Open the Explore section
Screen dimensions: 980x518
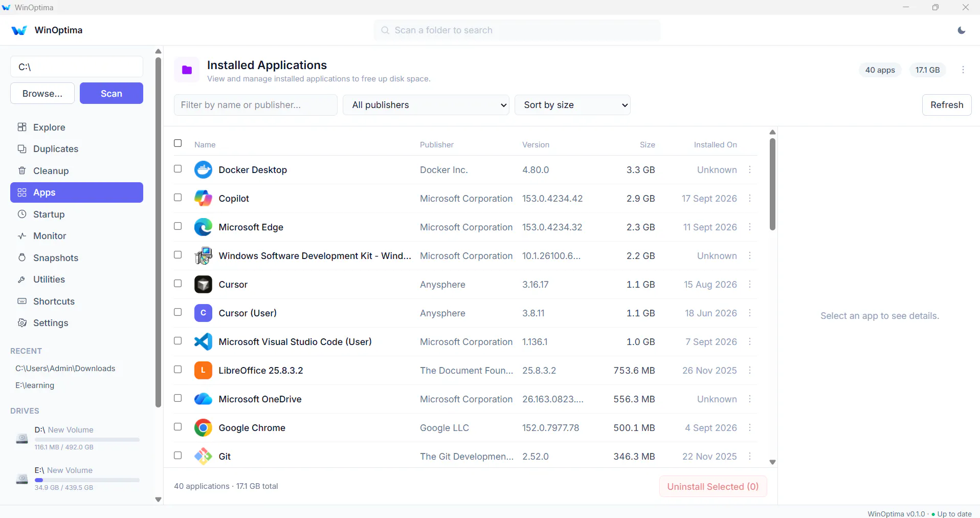click(x=77, y=127)
